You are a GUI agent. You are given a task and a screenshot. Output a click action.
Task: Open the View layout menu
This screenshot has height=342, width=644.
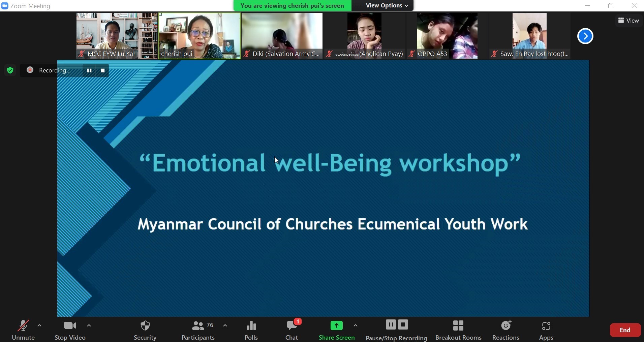pos(628,21)
